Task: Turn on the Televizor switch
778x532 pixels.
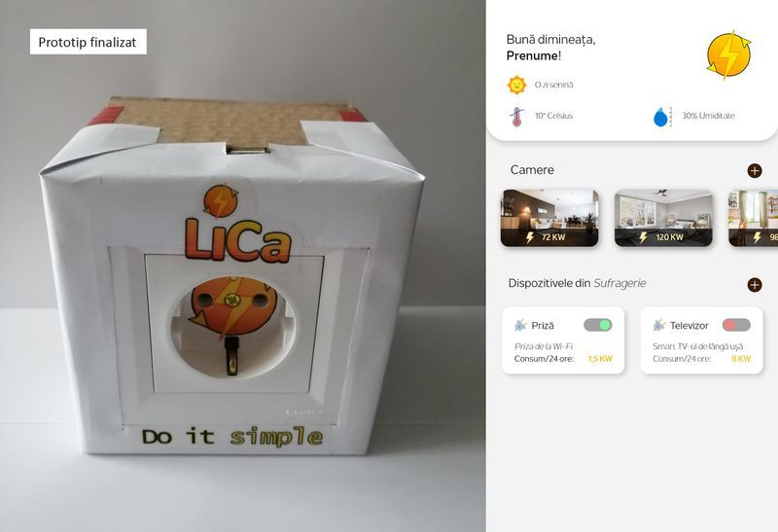Action: [x=736, y=325]
